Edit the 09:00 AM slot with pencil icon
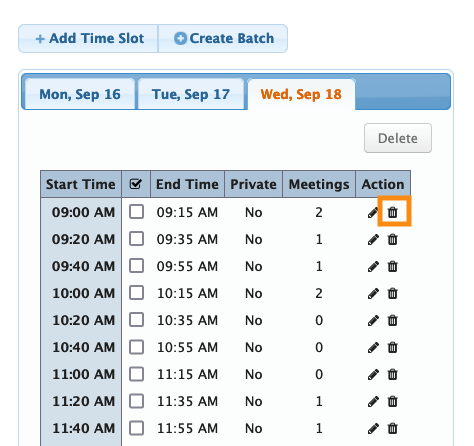This screenshot has height=446, width=474. (x=373, y=212)
